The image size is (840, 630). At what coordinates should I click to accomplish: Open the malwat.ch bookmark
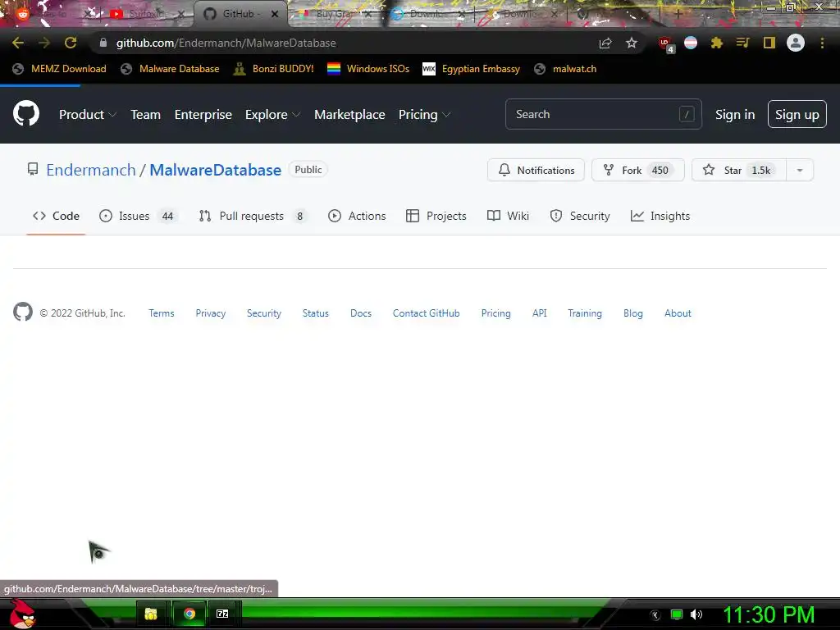(565, 69)
